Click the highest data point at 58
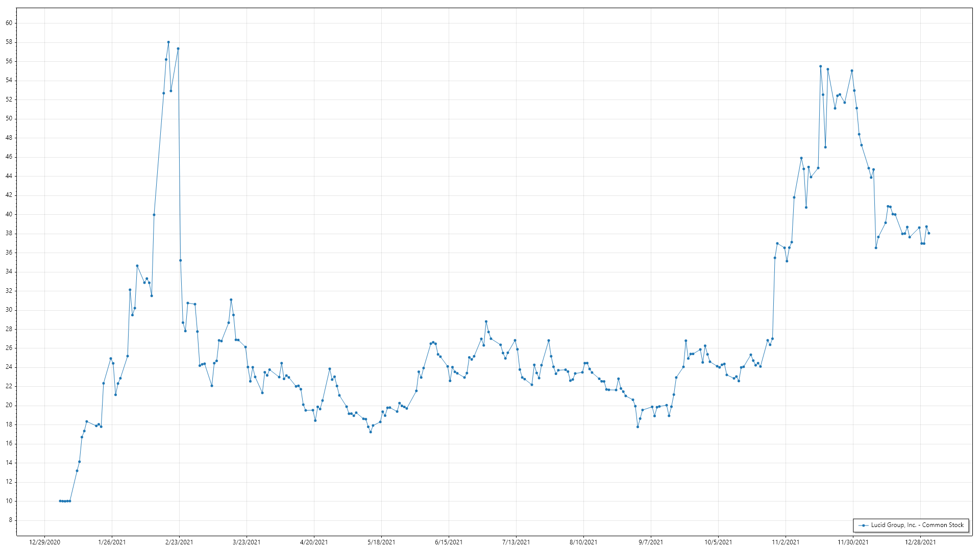 168,42
